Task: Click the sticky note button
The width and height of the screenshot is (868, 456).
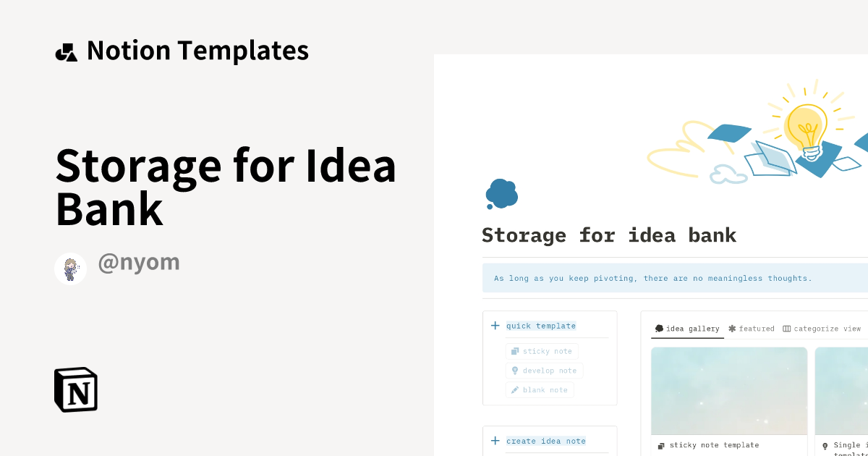Action: point(542,351)
